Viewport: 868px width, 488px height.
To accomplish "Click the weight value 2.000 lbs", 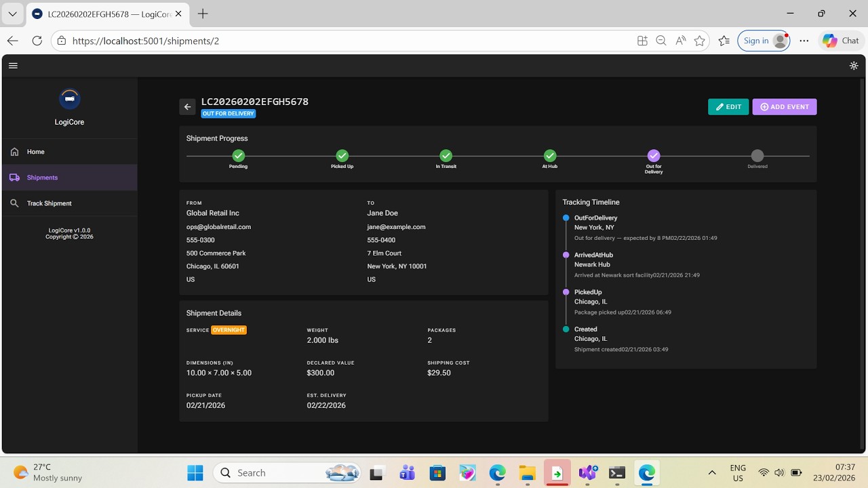I will 323,340.
